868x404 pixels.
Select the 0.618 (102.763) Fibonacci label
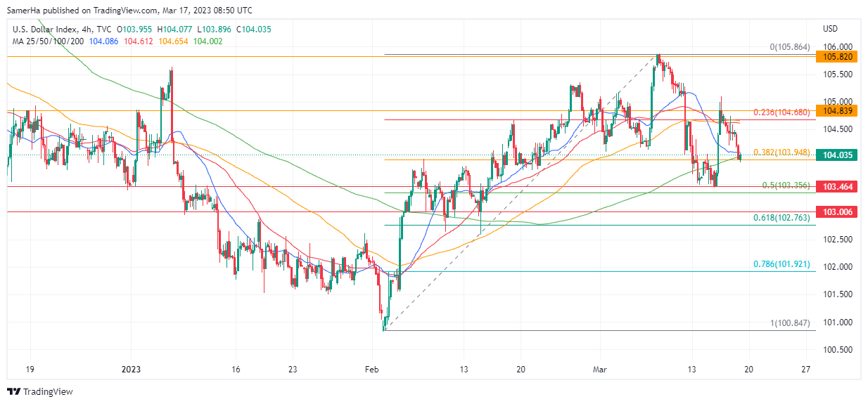coord(782,219)
